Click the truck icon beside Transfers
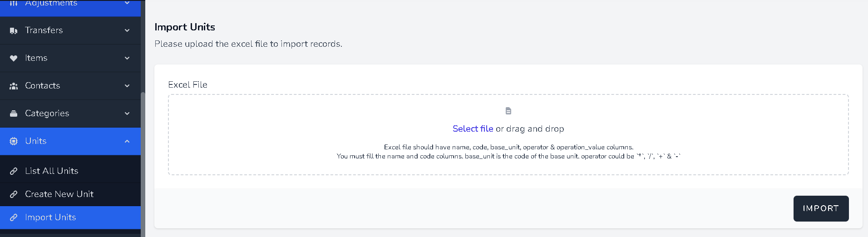The width and height of the screenshot is (868, 237). click(14, 30)
